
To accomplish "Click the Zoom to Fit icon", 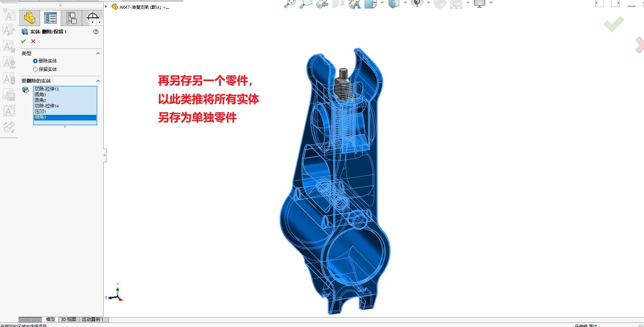I will coord(290,4).
